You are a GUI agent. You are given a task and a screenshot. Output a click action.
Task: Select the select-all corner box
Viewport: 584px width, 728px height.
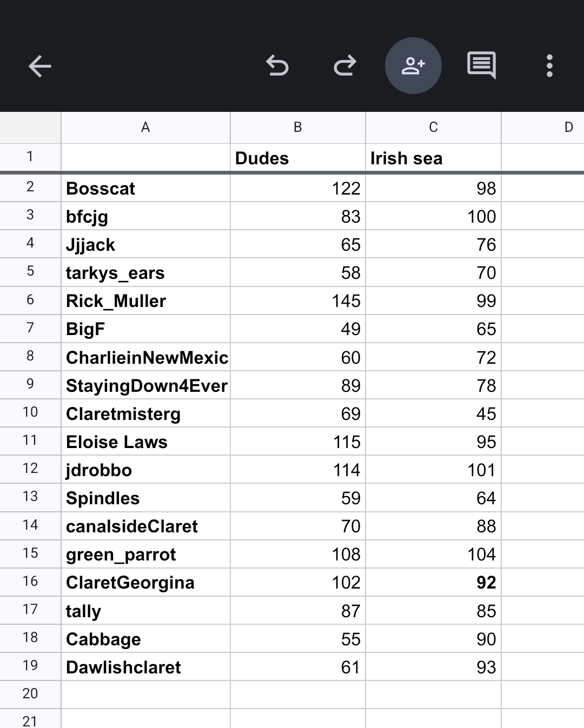(30, 128)
